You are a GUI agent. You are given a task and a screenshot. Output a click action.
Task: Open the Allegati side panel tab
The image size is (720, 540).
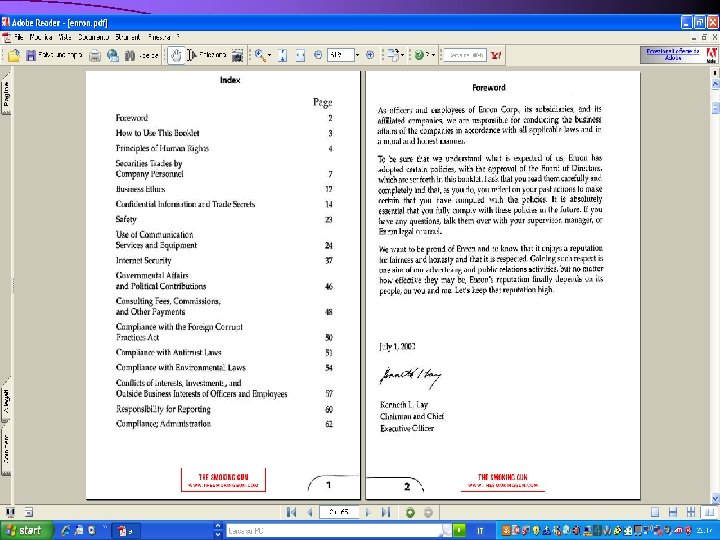tap(6, 401)
